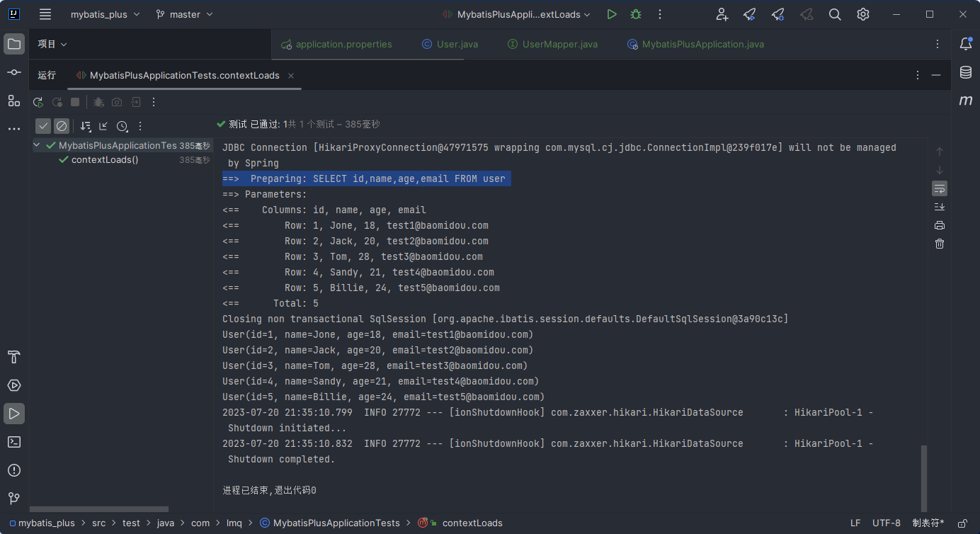980x534 pixels.
Task: Collapse all test results
Action: click(103, 126)
